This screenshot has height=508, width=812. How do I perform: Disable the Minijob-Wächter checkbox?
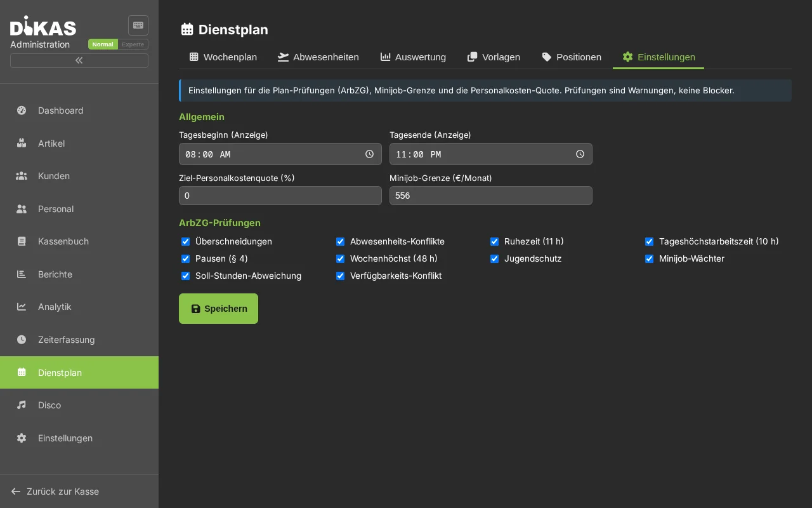point(650,258)
